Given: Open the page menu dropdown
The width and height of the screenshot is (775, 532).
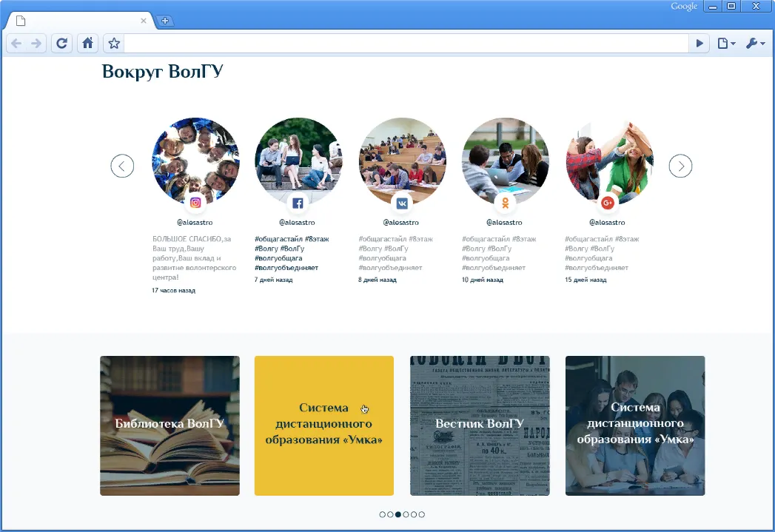Looking at the screenshot, I should [726, 44].
